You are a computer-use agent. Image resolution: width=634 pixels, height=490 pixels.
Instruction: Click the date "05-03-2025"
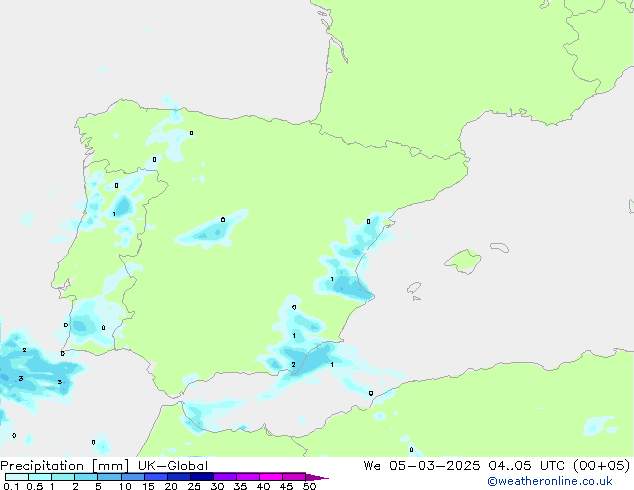435,466
